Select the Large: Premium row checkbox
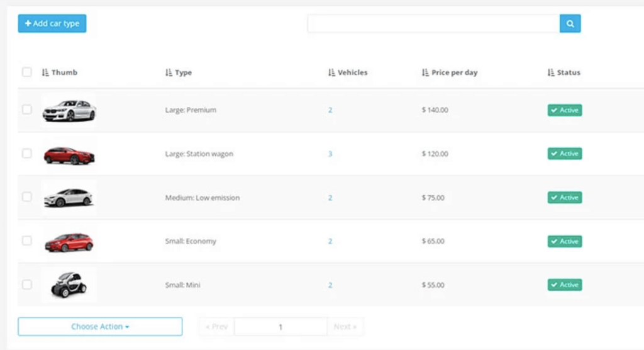Screen dimensions: 644x350 (26, 110)
